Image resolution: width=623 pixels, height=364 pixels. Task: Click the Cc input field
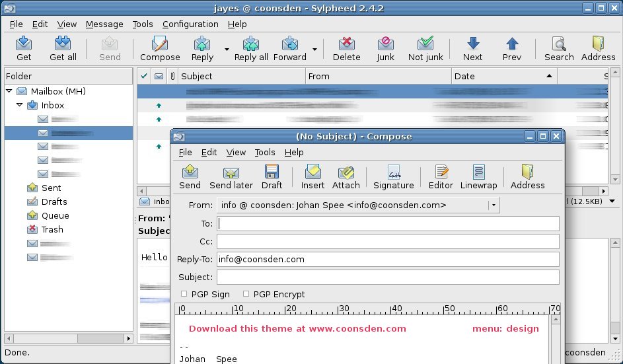[x=388, y=242]
